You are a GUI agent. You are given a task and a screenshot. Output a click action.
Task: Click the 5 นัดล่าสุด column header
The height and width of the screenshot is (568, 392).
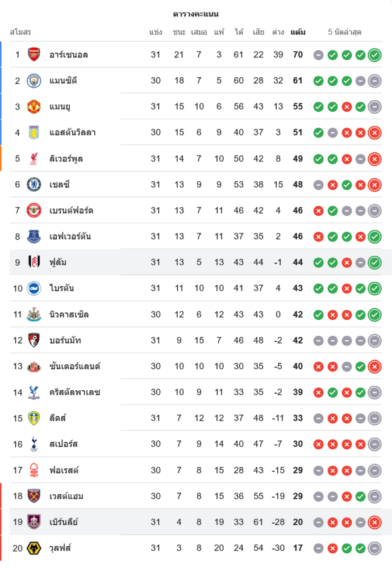point(345,32)
